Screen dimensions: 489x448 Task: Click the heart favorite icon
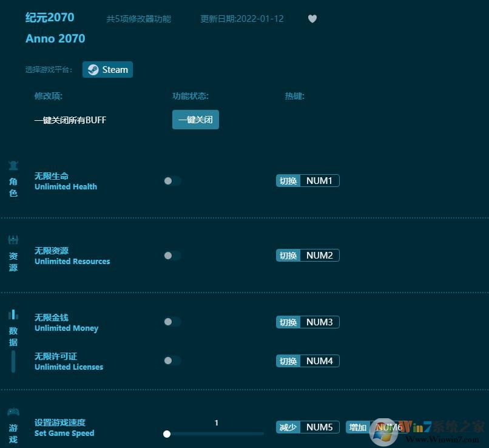pyautogui.click(x=312, y=19)
